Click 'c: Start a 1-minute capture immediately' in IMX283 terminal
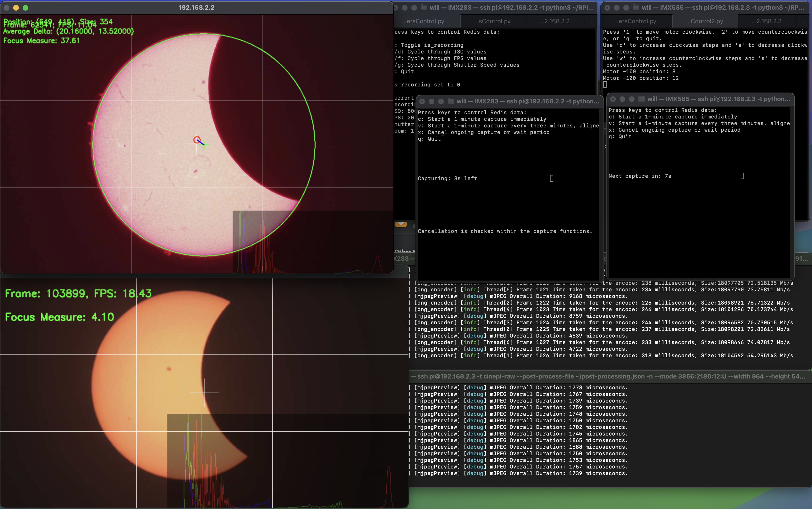This screenshot has height=509, width=812. [482, 119]
